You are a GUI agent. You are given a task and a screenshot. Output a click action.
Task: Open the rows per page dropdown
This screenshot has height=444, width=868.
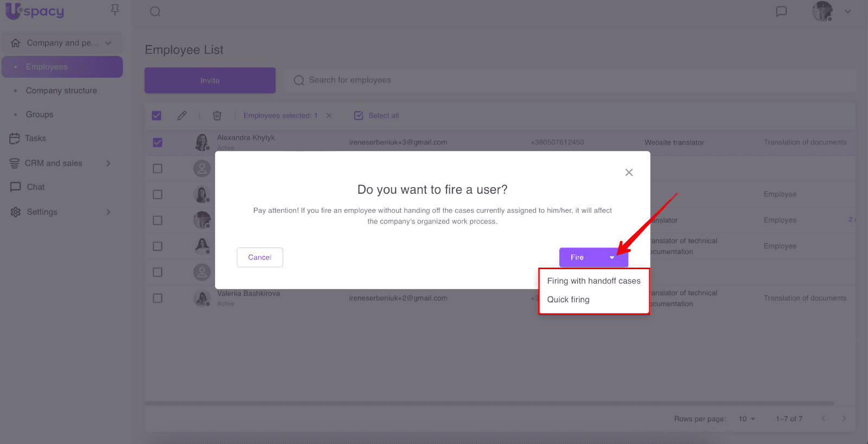pyautogui.click(x=746, y=419)
